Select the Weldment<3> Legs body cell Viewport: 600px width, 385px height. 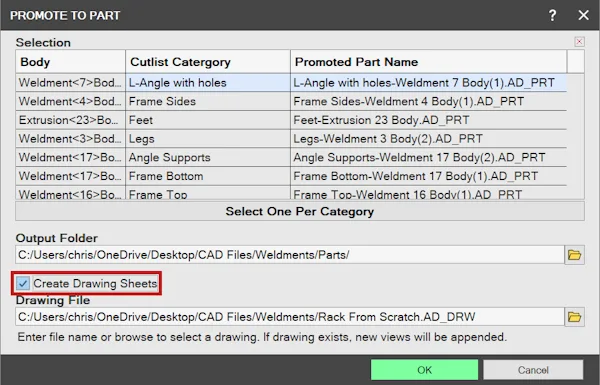[x=70, y=139]
